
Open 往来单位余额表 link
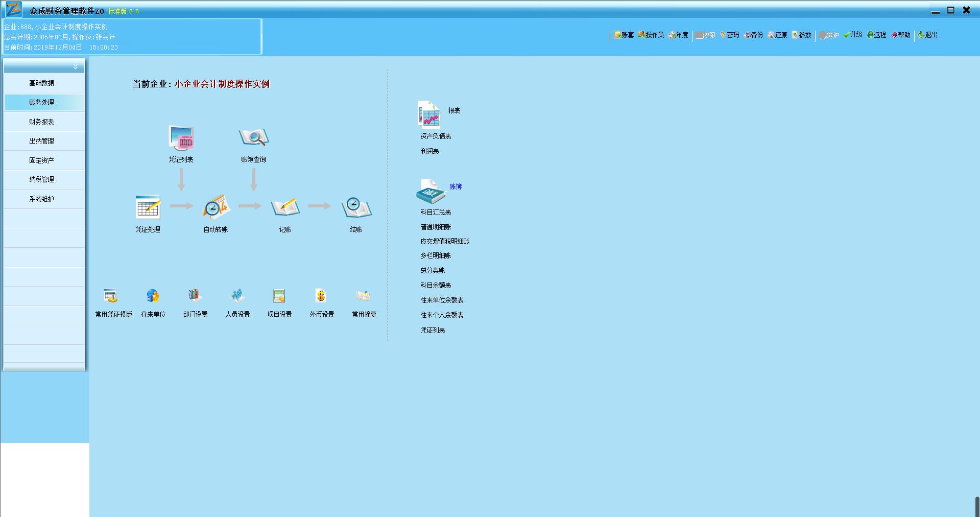coord(442,300)
